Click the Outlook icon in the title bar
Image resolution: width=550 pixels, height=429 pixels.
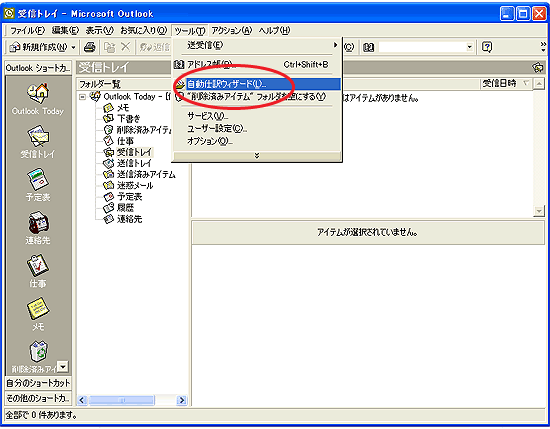pos(9,14)
